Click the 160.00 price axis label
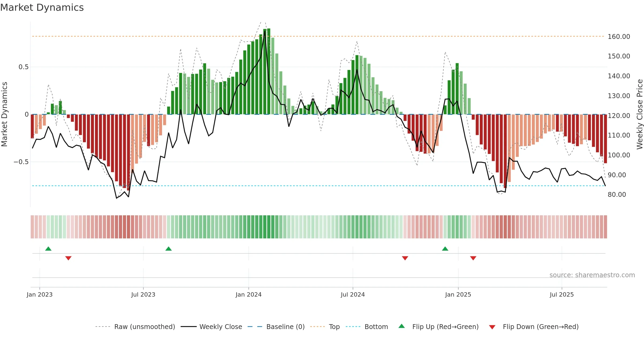The height and width of the screenshot is (362, 644). (619, 36)
